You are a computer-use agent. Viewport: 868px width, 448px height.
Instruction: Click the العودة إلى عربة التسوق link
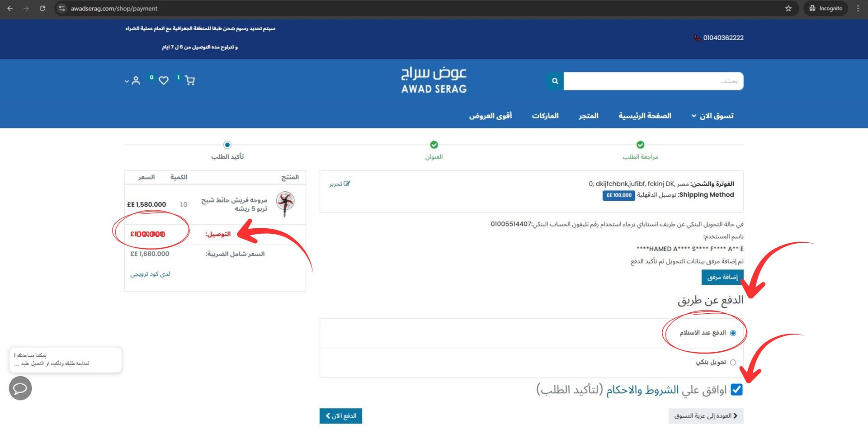click(x=705, y=415)
